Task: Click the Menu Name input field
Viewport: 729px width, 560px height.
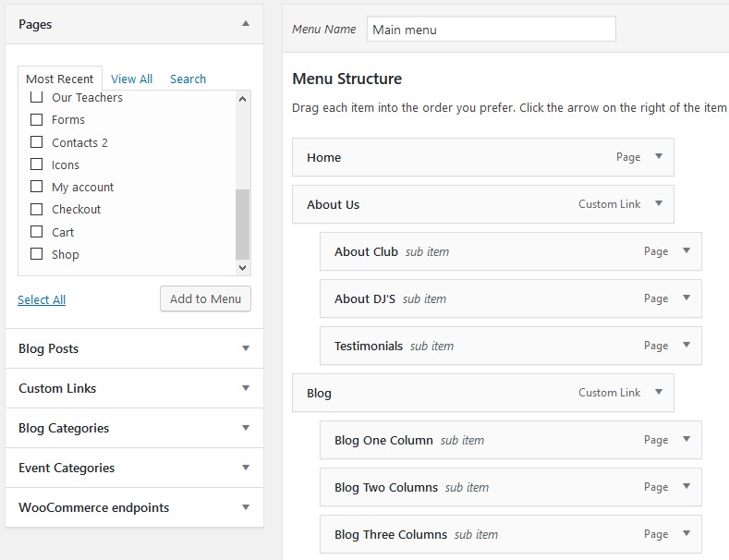Action: click(492, 29)
